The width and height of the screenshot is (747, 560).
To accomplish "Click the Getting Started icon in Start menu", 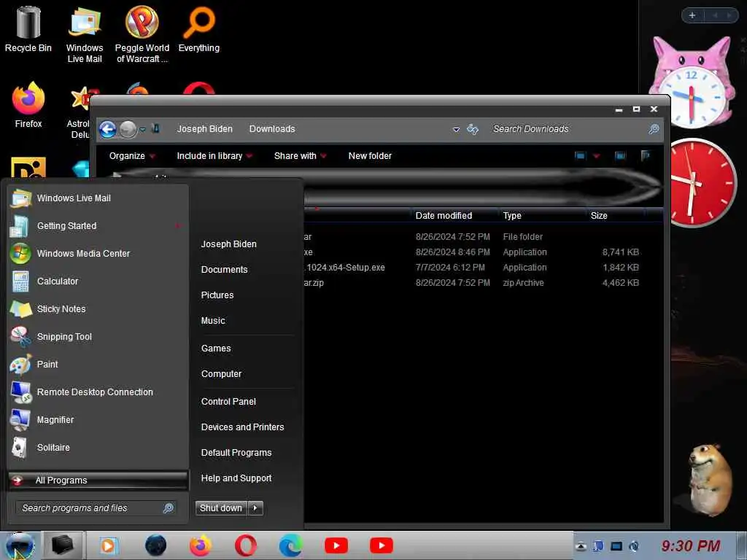I will click(20, 226).
